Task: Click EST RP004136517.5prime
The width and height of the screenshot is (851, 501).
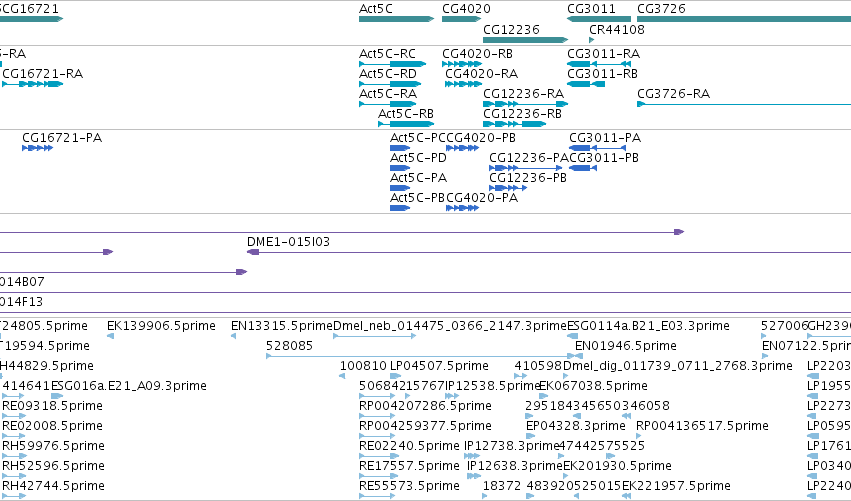Action: 702,426
